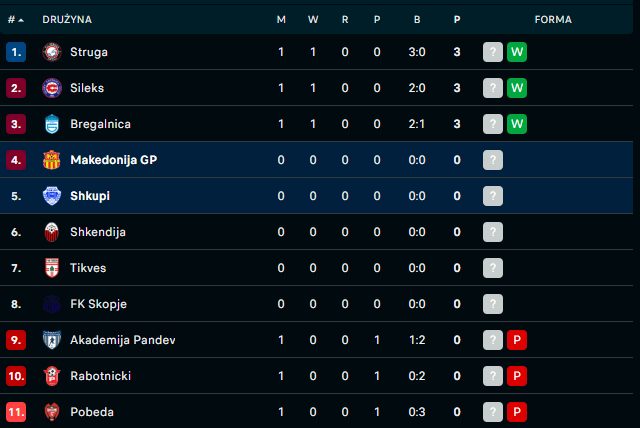Viewport: 640px width, 428px height.
Task: Open the Akademija Pandev team link
Action: (123, 340)
